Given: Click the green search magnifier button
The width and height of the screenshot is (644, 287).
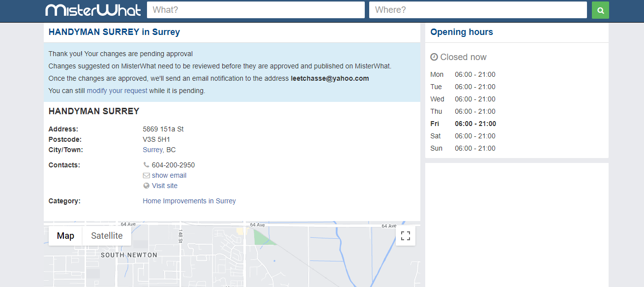Looking at the screenshot, I should 600,10.
